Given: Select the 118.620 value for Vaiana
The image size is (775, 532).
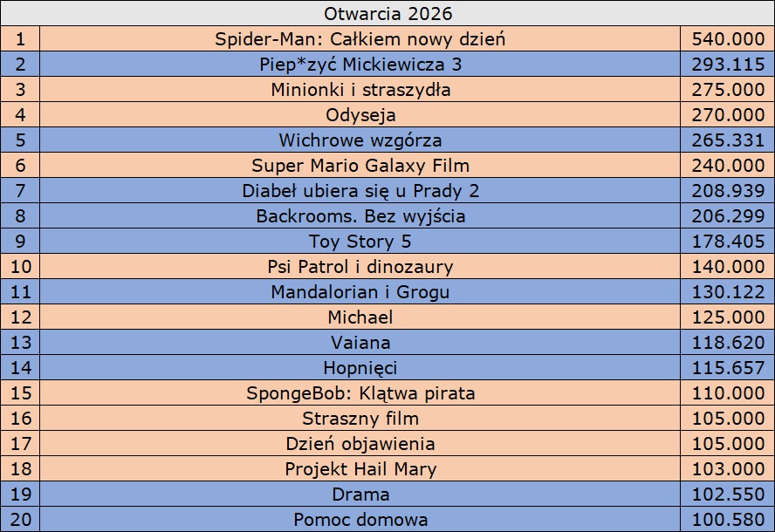Looking at the screenshot, I should pos(728,343).
